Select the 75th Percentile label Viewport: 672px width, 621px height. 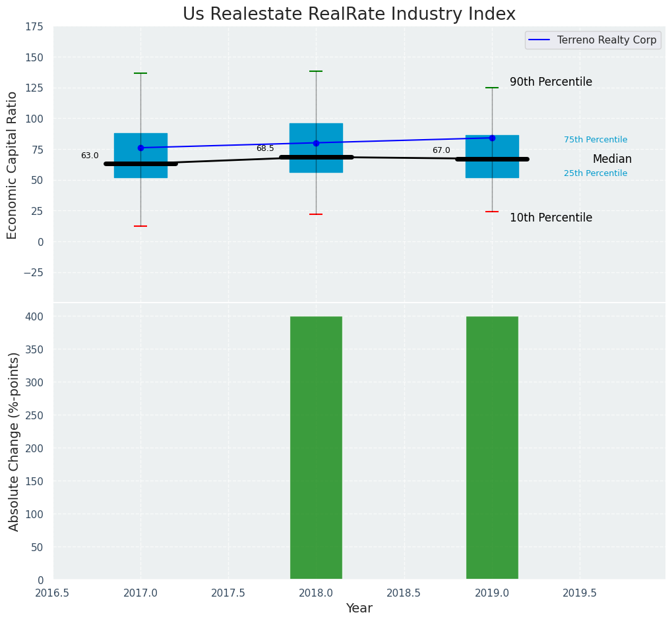596,140
